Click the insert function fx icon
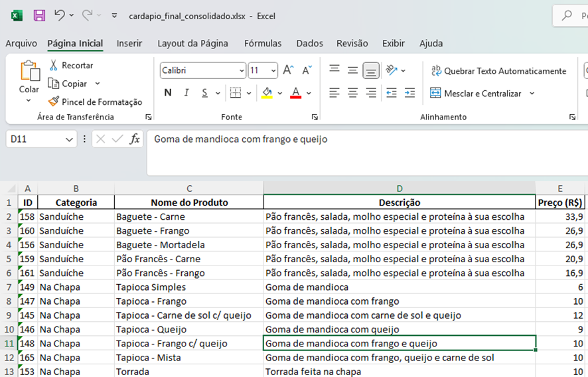This screenshot has height=377, width=588. [x=135, y=139]
